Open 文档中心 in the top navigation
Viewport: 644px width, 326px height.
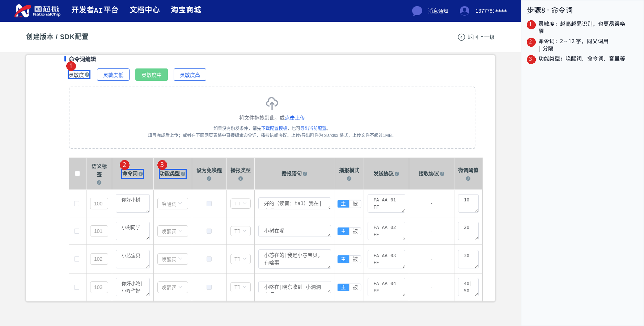(x=145, y=10)
